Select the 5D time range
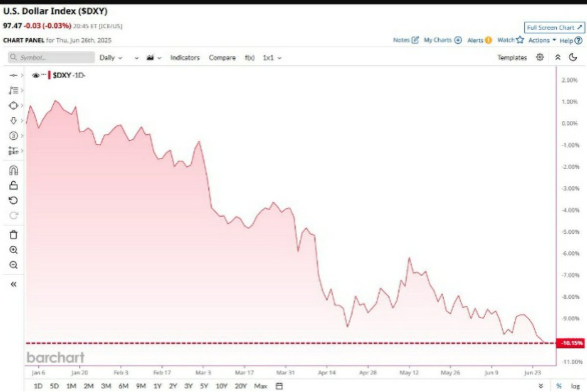The height and width of the screenshot is (392, 587). pos(54,386)
